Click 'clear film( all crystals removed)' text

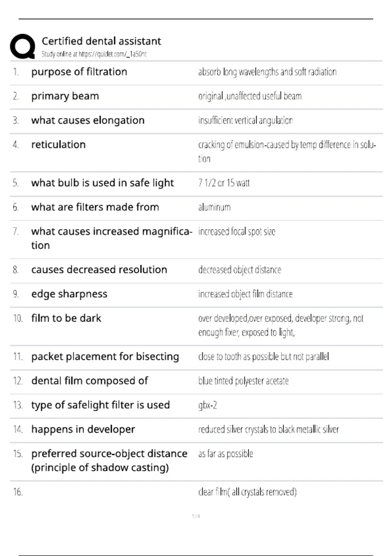pyautogui.click(x=247, y=492)
